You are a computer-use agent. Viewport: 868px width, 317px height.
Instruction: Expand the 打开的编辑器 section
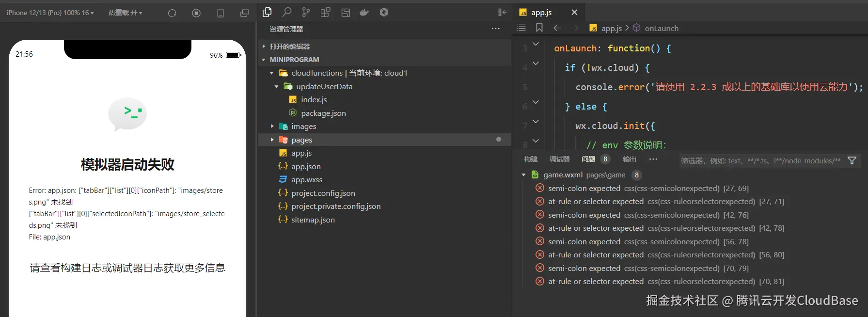click(289, 47)
